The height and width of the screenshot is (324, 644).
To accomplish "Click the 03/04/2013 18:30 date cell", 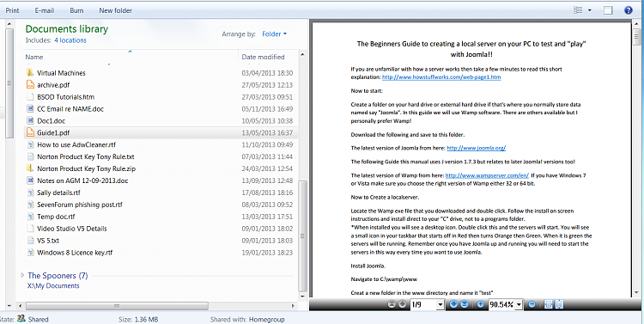I will tap(267, 73).
